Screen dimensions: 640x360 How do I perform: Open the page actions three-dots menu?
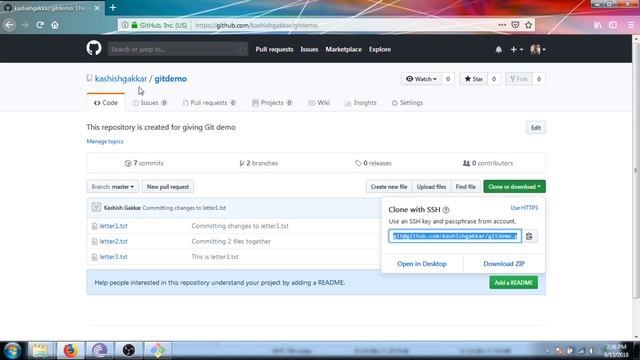[502, 25]
